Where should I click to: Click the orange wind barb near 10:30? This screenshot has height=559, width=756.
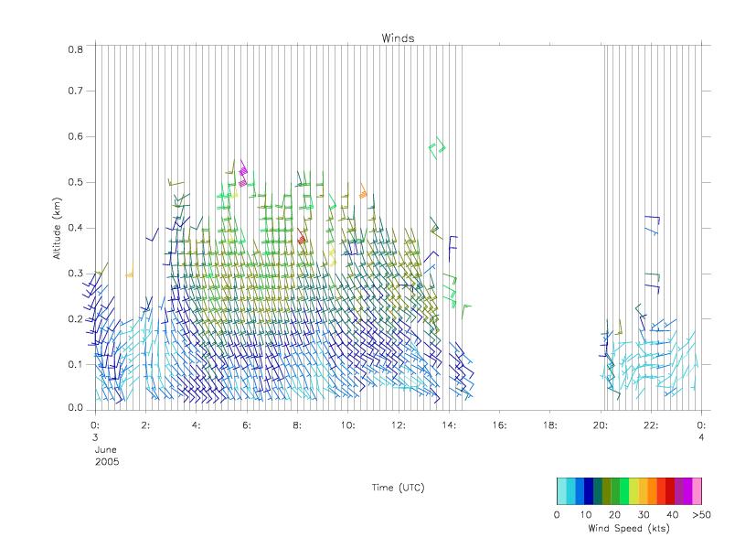point(363,191)
